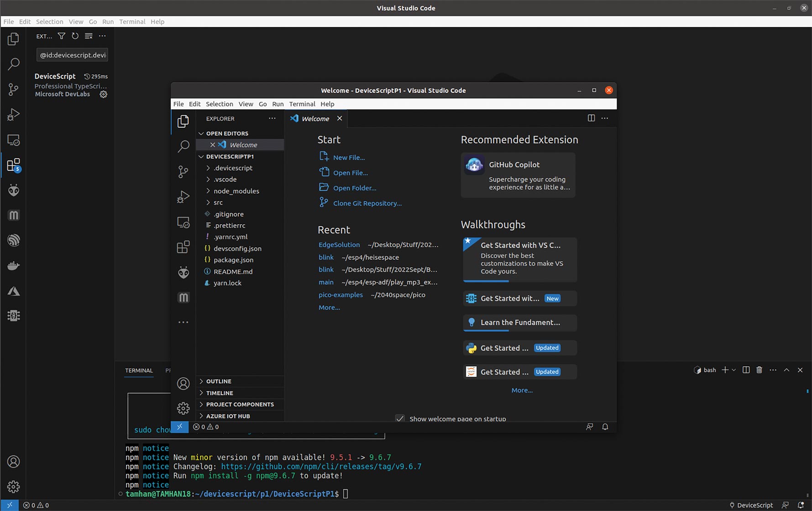
Task: Open DeviceScript extension gear settings
Action: [x=104, y=94]
